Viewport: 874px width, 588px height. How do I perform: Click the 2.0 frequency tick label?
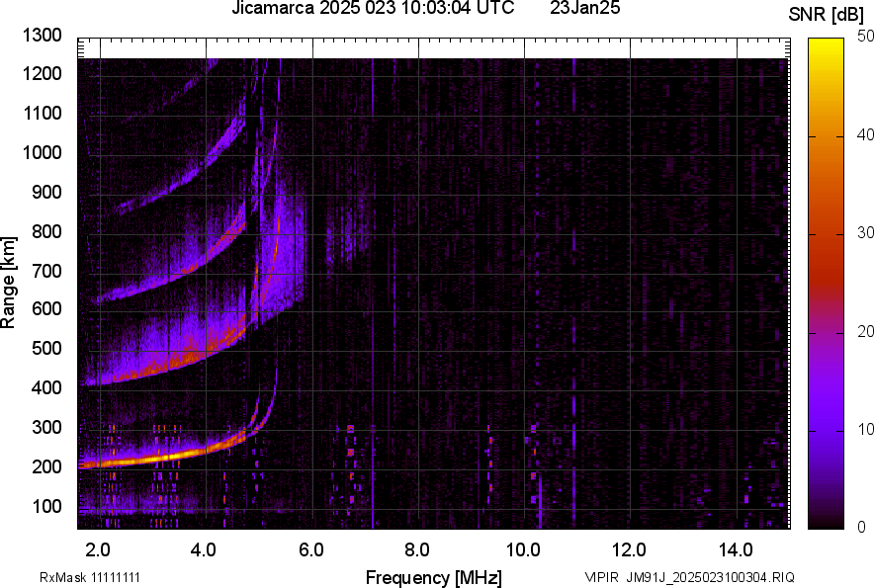point(98,549)
